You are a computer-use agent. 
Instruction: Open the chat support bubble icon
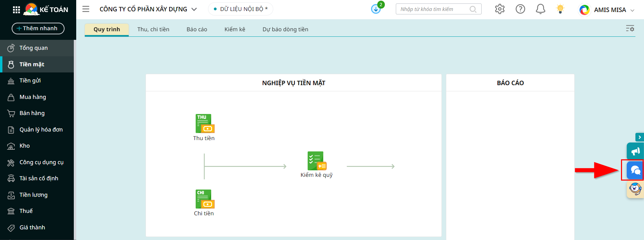635,170
